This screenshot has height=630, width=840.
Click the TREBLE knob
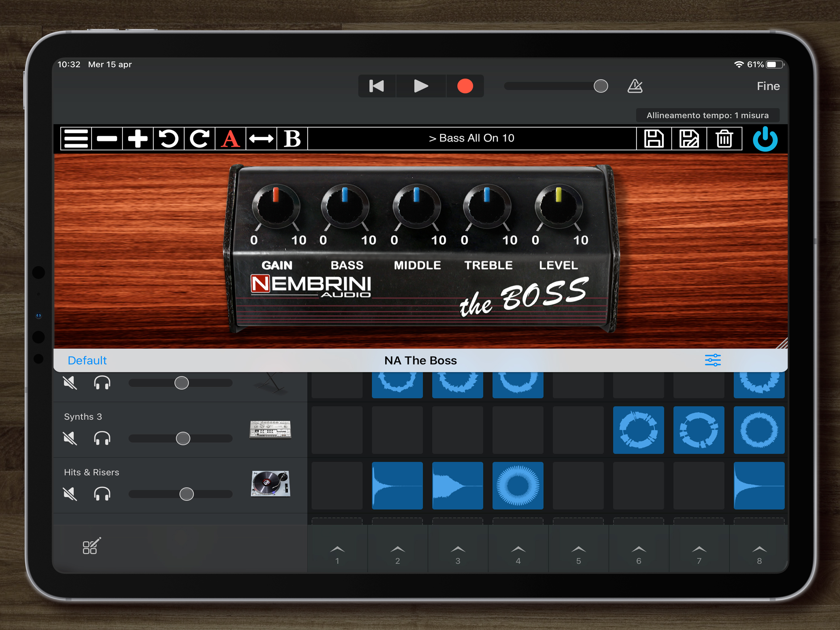[487, 207]
